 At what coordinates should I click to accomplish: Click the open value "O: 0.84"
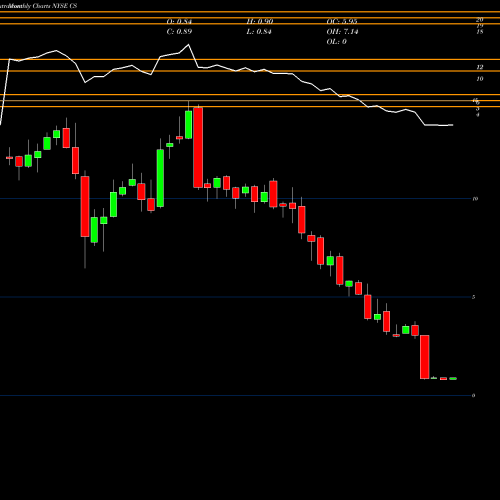(x=179, y=22)
